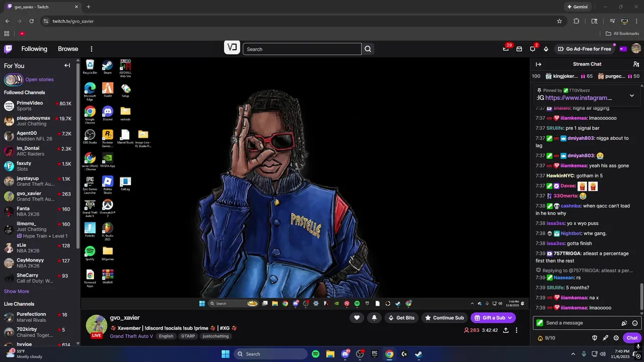This screenshot has height=362, width=644.
Task: Click the heart follow button
Action: click(357, 318)
